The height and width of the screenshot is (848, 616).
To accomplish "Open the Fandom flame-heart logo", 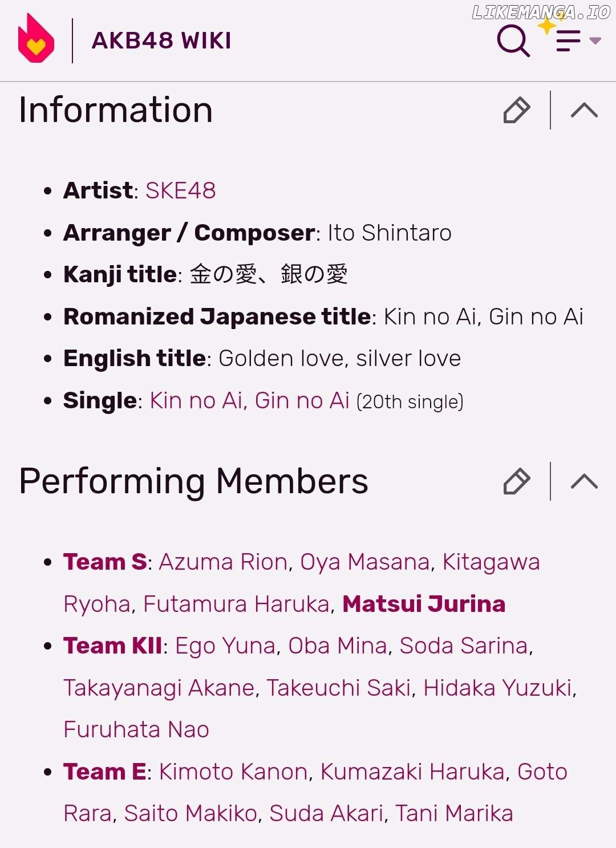I will (x=36, y=39).
